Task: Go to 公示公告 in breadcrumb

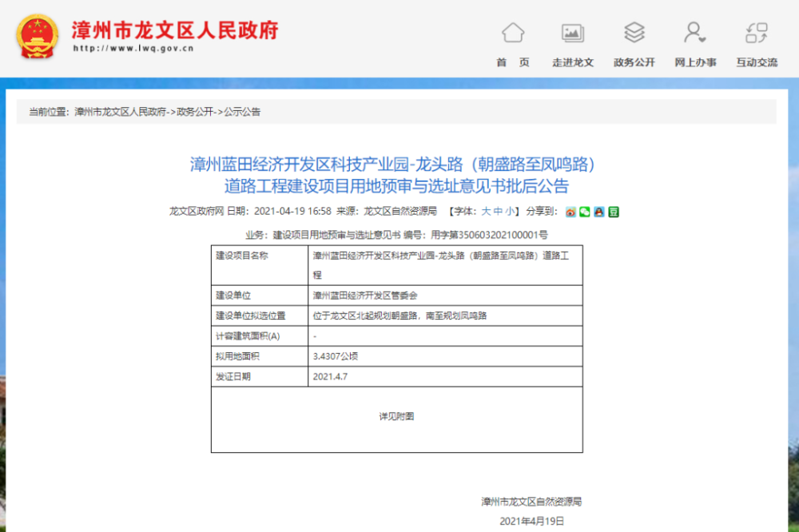Action: coord(243,112)
